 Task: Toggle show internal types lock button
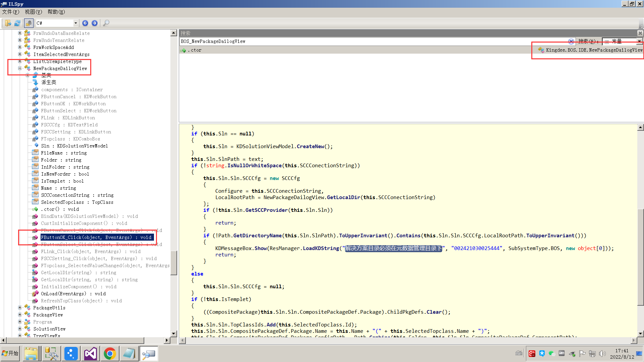pyautogui.click(x=29, y=23)
